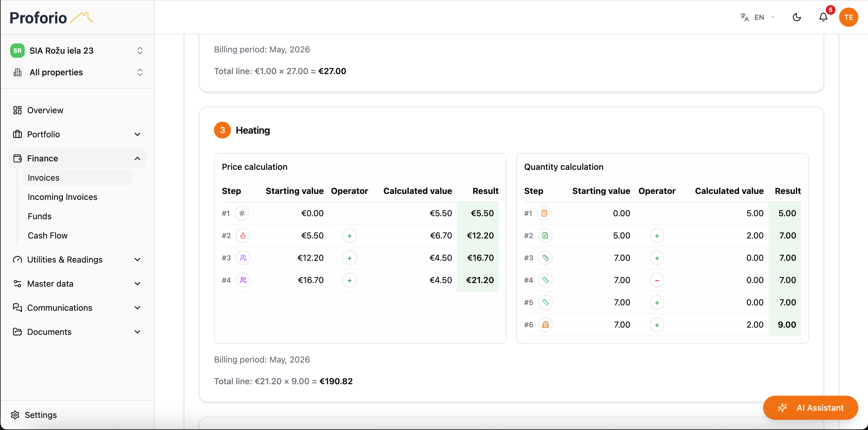
Task: Expand the Master data menu
Action: 77,284
